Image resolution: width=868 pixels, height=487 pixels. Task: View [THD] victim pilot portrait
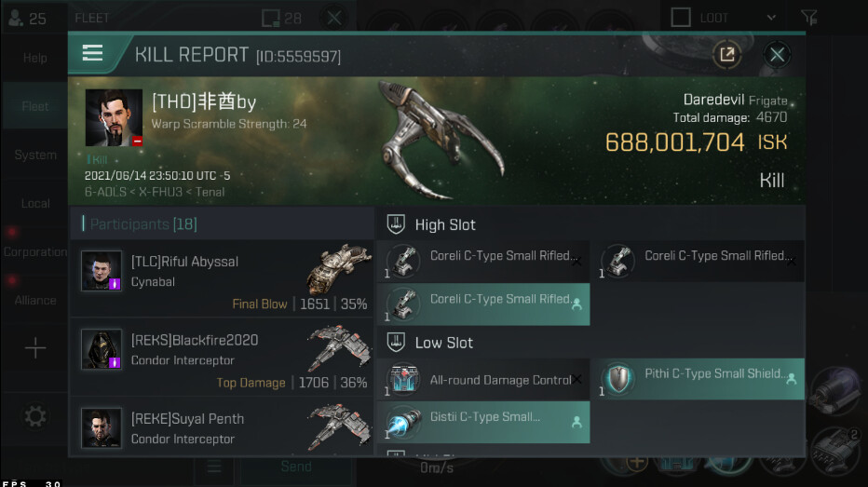(114, 118)
